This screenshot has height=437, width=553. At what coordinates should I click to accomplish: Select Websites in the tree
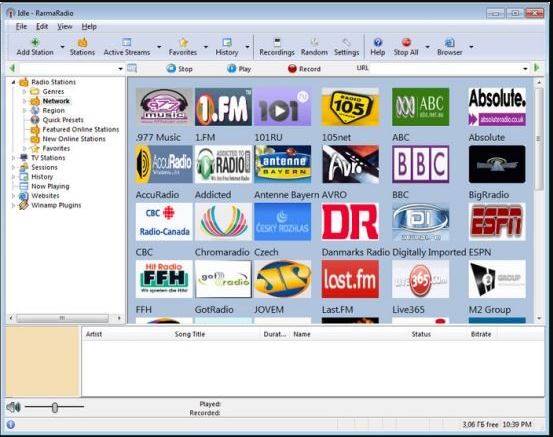tap(45, 196)
